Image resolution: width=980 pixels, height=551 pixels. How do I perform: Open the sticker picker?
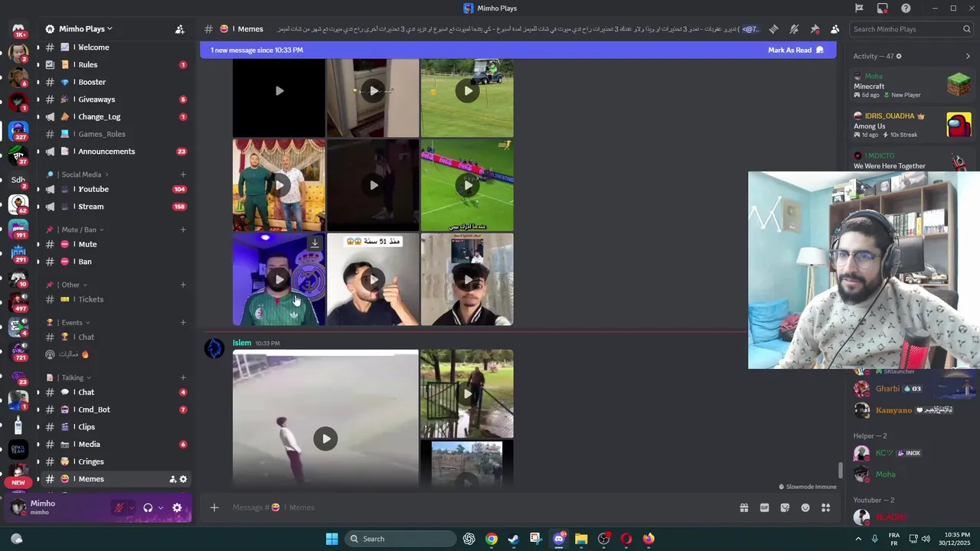[x=785, y=507]
